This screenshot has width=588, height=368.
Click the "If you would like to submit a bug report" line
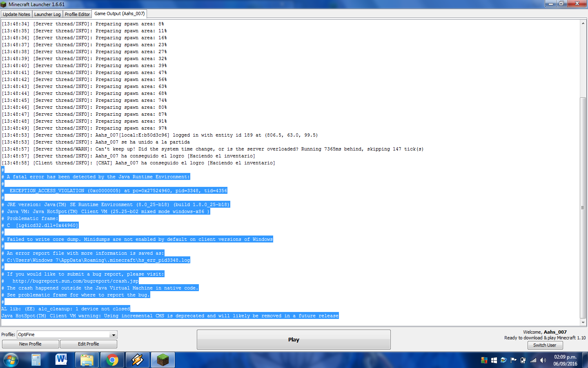[83, 274]
